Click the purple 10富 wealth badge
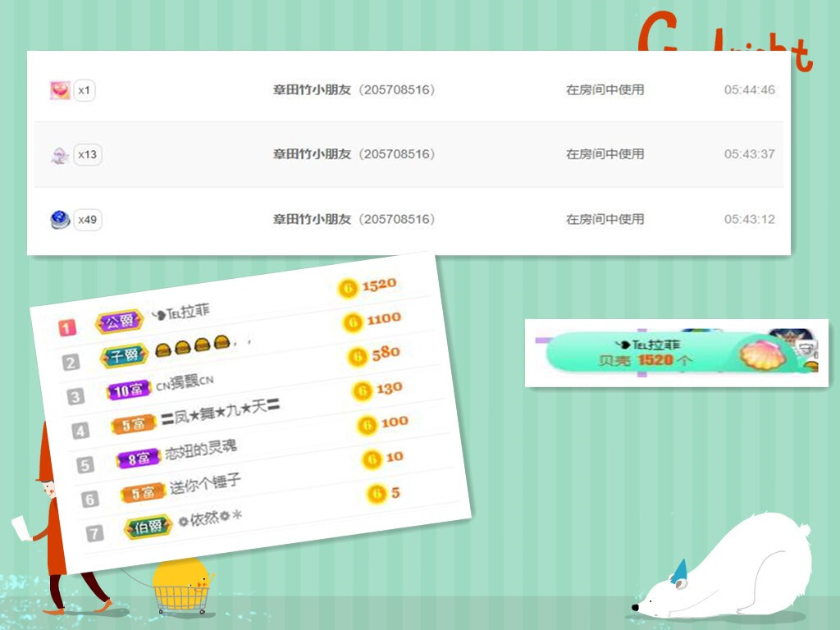 (x=129, y=390)
